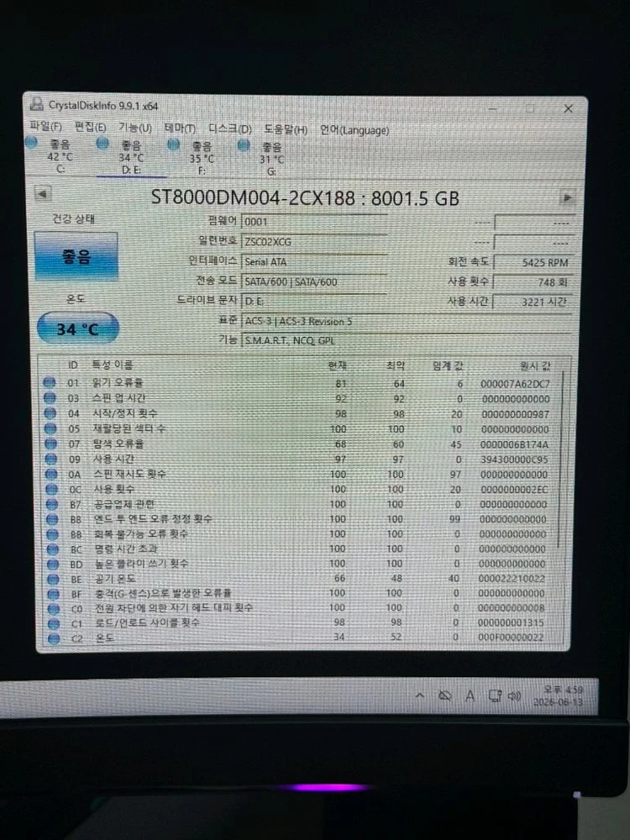Click the 원시 값 column header
630x840 pixels.
click(534, 366)
